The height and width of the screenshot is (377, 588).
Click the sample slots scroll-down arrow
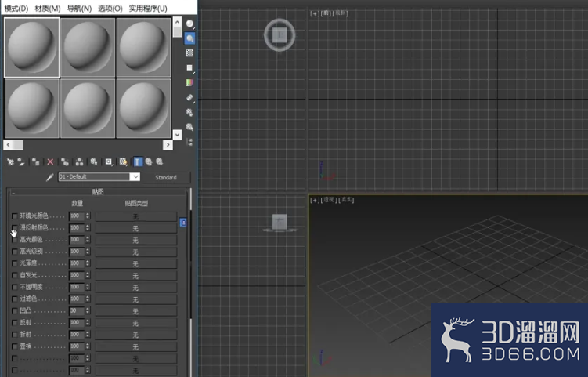177,135
